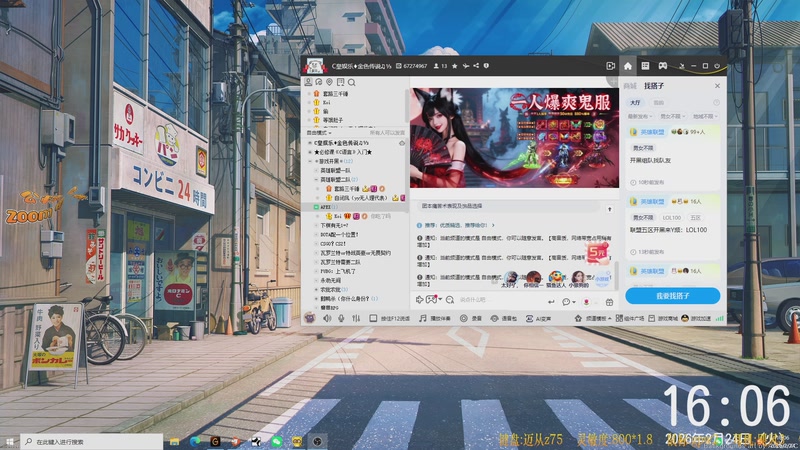Open the gamepad dropdown arrow near chat input
This screenshot has width=800, height=450.
(x=440, y=300)
